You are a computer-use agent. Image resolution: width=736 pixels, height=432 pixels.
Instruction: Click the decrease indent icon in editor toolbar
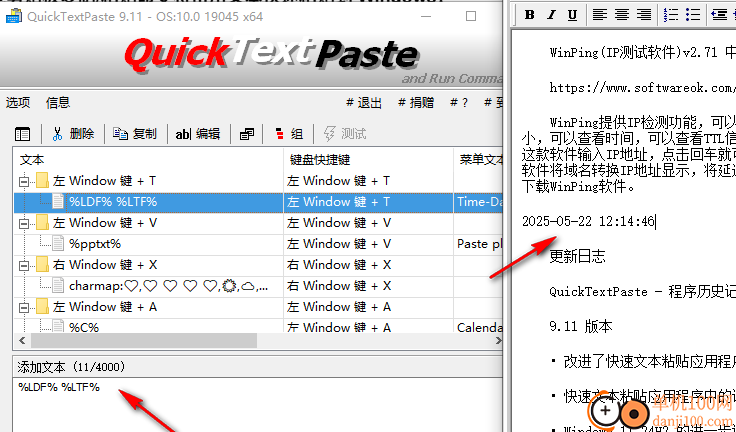point(719,15)
